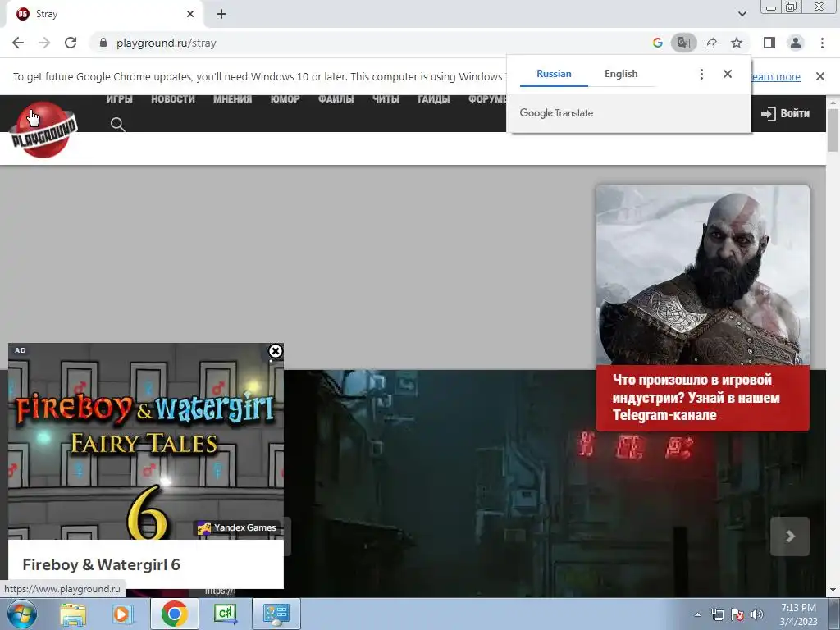The height and width of the screenshot is (630, 840).
Task: Open the Windows Start menu
Action: tap(21, 614)
